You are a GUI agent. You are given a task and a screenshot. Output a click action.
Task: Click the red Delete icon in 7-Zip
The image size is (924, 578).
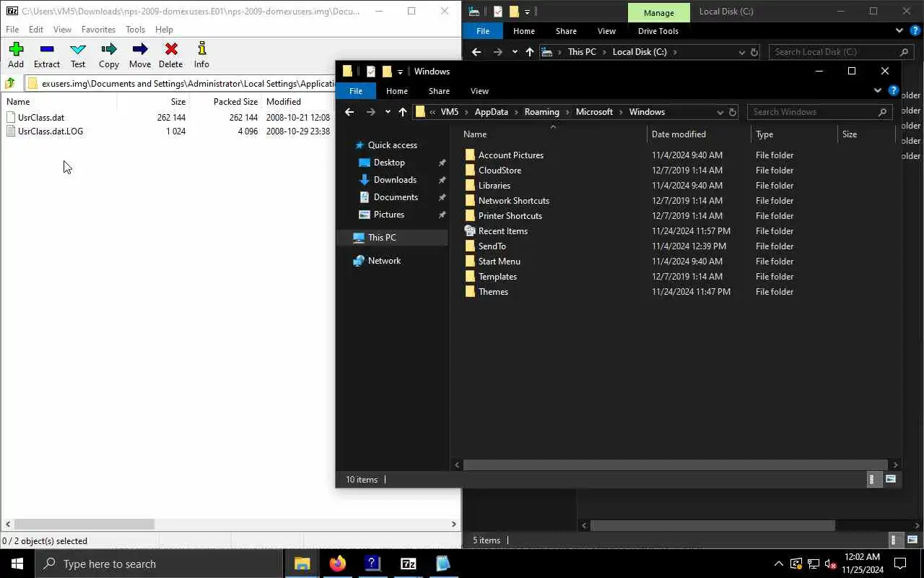171,55
